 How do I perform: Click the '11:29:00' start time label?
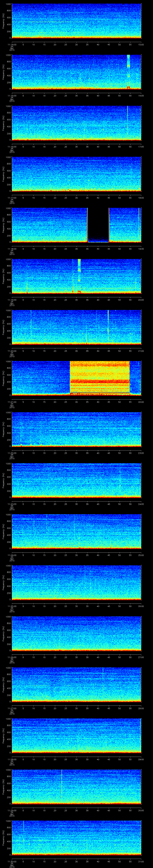pos(12,810)
